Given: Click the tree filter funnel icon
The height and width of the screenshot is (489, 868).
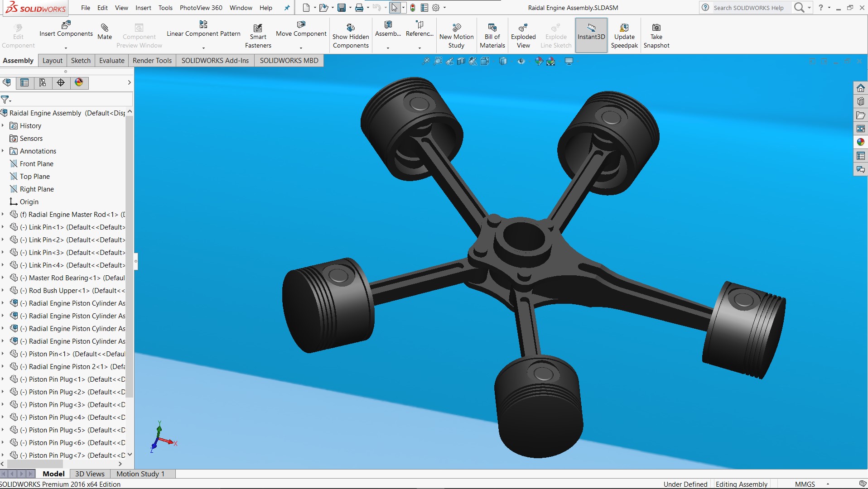Looking at the screenshot, I should click(5, 99).
